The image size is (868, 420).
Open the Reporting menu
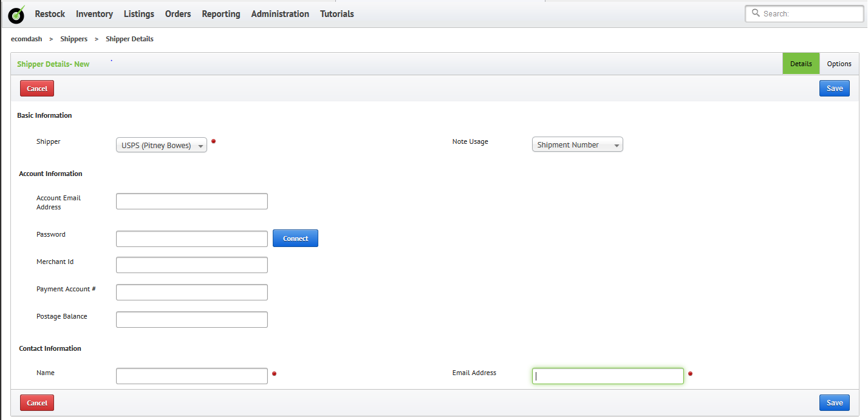221,14
